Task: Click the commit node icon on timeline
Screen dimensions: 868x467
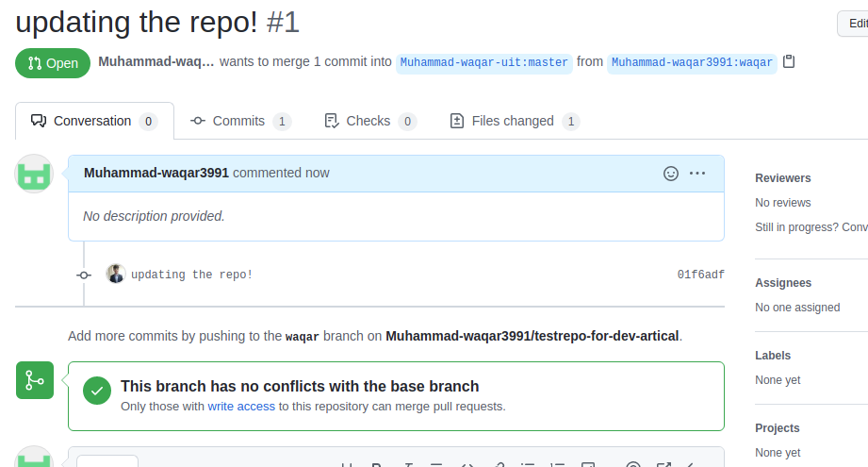Action: [x=84, y=275]
